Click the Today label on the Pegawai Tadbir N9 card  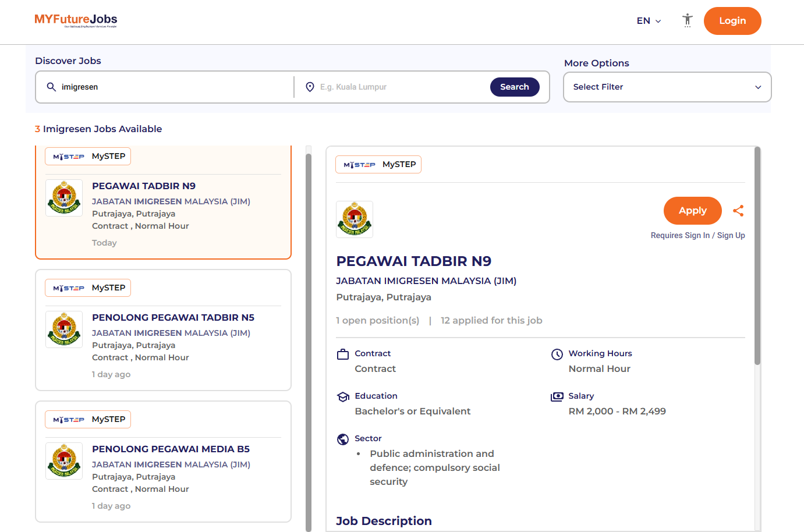point(104,243)
